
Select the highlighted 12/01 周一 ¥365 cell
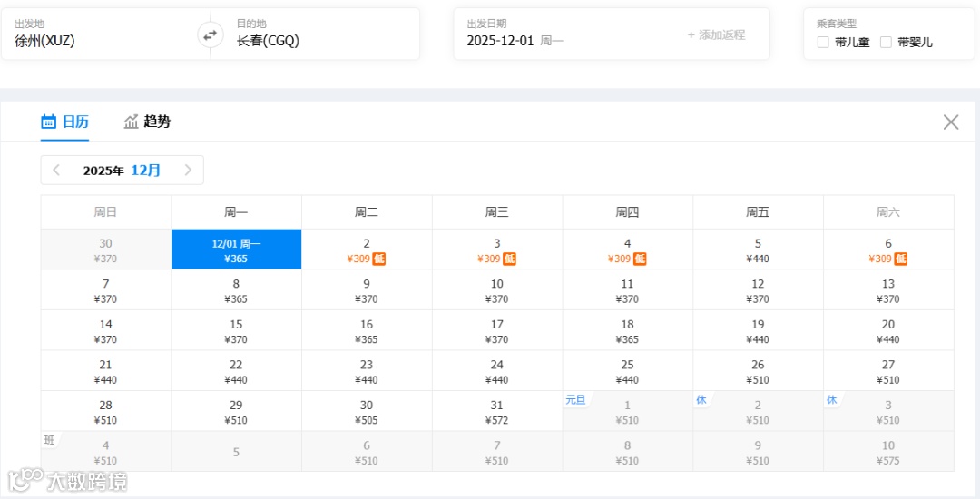pyautogui.click(x=236, y=249)
